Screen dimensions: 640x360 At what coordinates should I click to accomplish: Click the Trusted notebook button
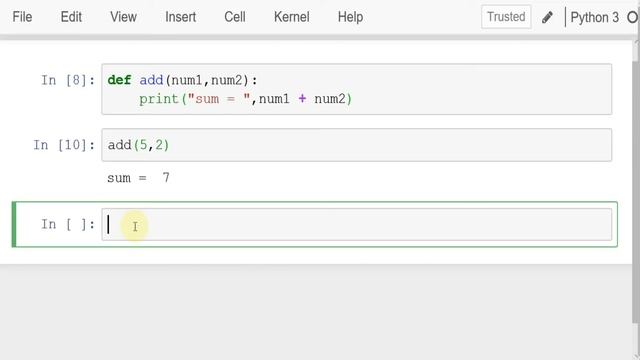[x=506, y=17]
